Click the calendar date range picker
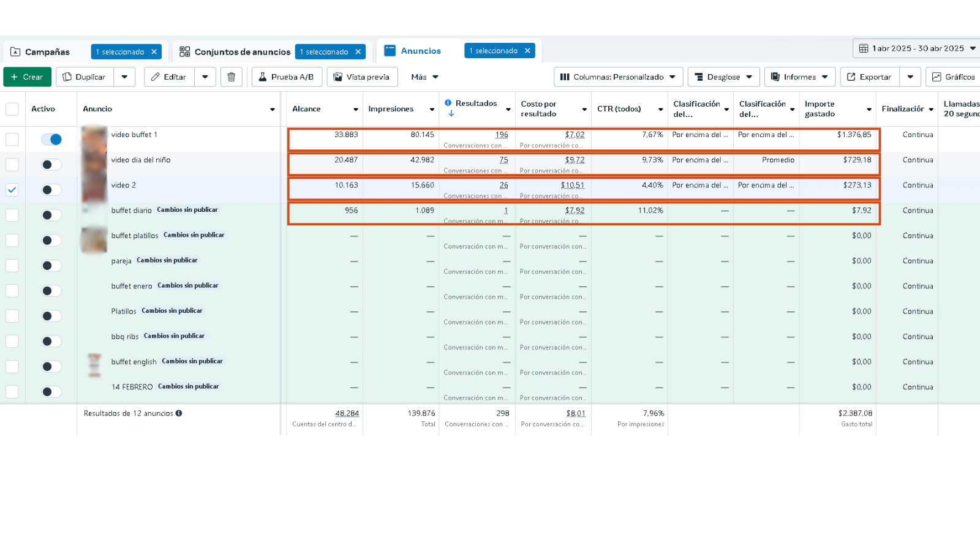The image size is (980, 551). (x=916, y=48)
